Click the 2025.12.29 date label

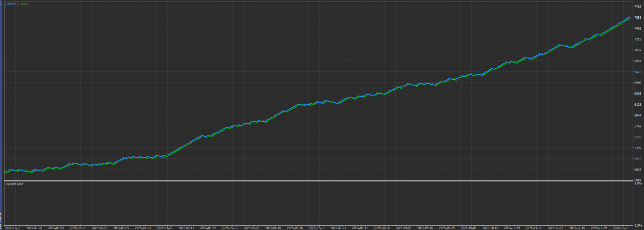tap(599, 228)
